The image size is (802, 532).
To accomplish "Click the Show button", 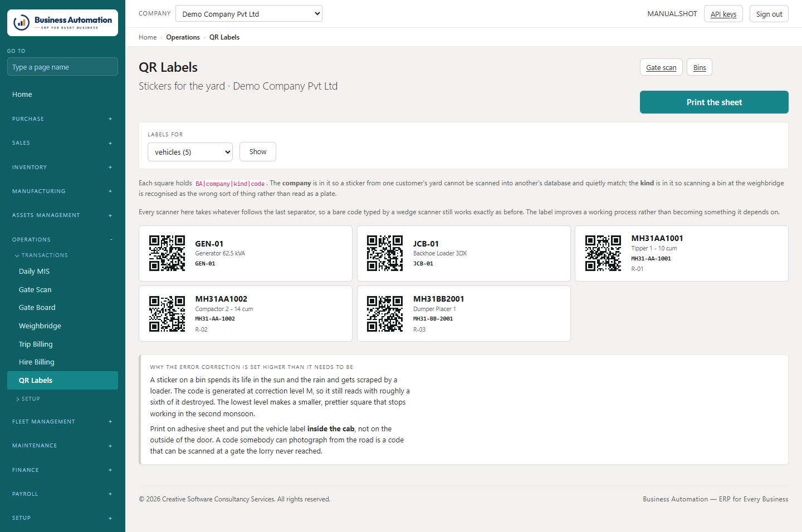I will click(x=258, y=152).
